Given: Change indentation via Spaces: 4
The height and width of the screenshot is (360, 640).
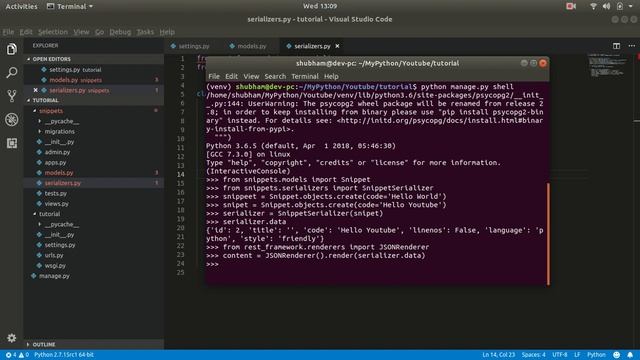Looking at the screenshot, I should tap(533, 355).
